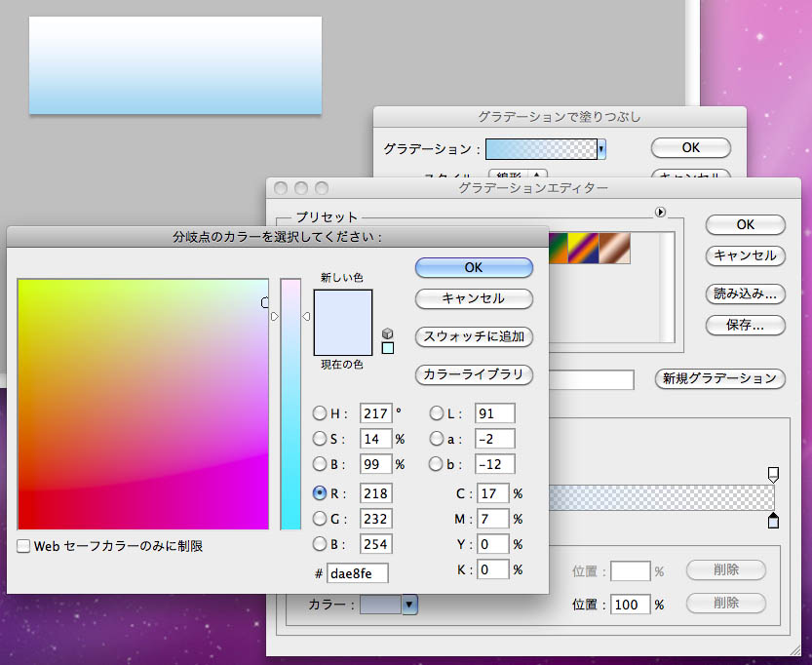Click the out-of-gamut warning cube icon
The height and width of the screenshot is (665, 812).
[x=388, y=333]
